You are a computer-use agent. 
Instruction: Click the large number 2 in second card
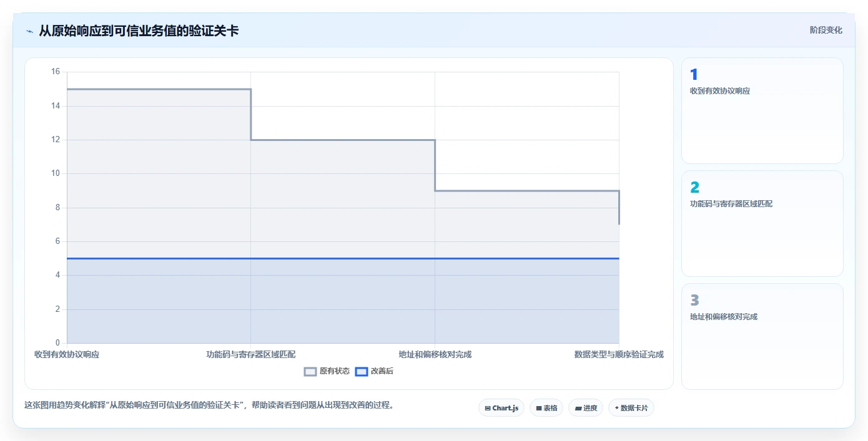(694, 188)
